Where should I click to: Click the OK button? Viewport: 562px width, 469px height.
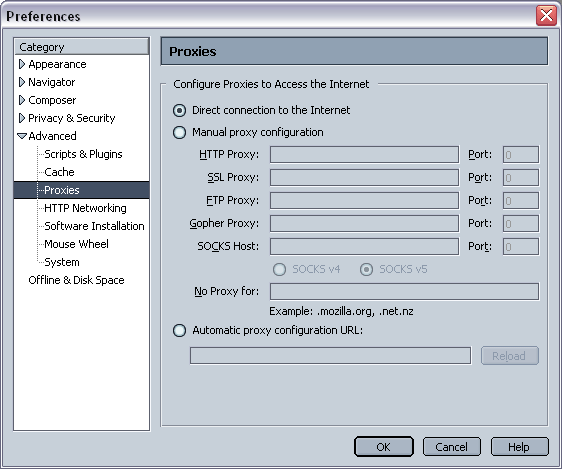(x=384, y=447)
